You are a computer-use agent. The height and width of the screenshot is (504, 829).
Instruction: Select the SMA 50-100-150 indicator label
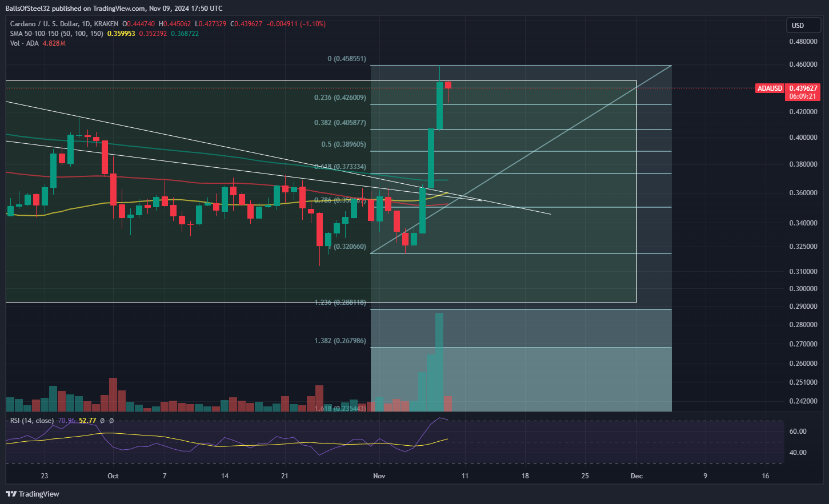(x=57, y=34)
